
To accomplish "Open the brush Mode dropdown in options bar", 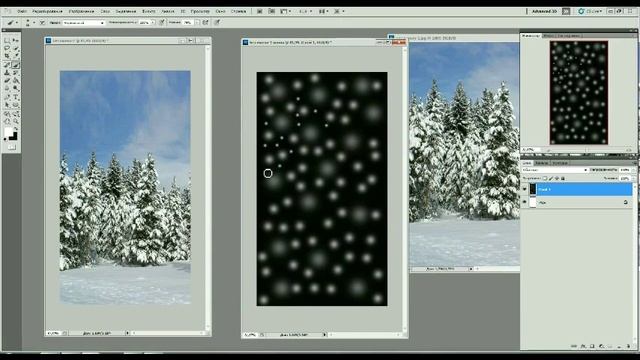I will pyautogui.click(x=84, y=22).
